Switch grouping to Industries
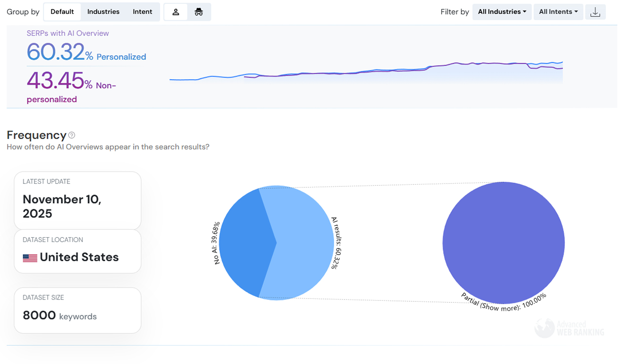Viewport: 623px width, 364px height. coord(103,12)
